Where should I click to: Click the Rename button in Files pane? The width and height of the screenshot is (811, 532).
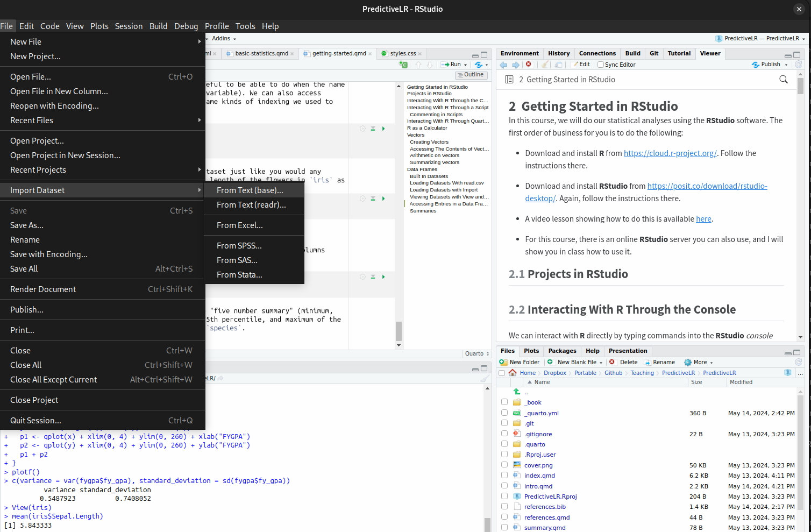click(659, 363)
